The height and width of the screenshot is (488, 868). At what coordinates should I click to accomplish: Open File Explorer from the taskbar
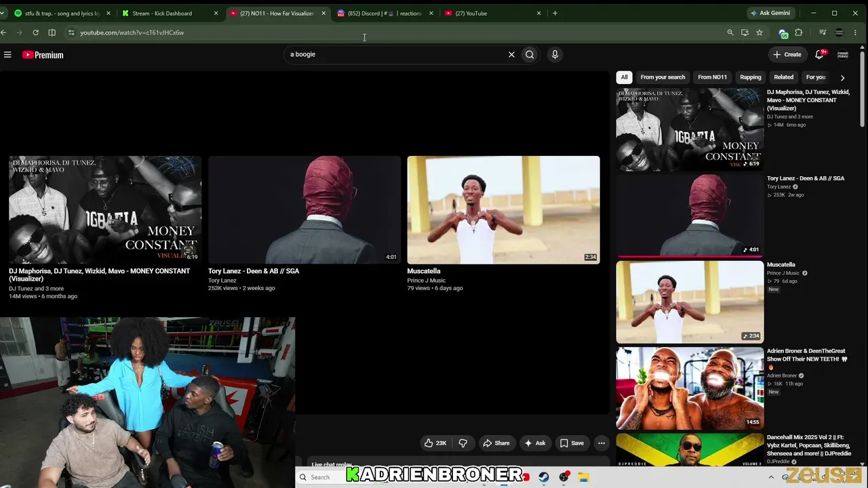pos(583,477)
